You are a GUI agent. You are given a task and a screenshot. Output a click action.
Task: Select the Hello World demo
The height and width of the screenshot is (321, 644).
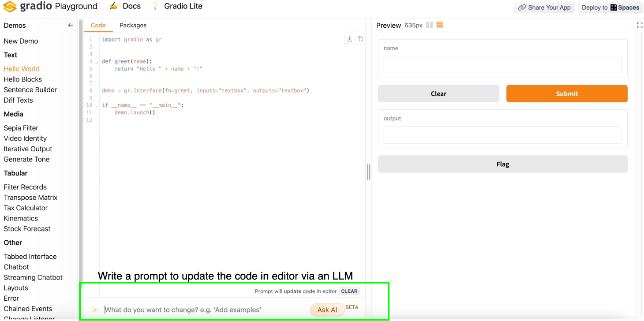click(x=22, y=69)
